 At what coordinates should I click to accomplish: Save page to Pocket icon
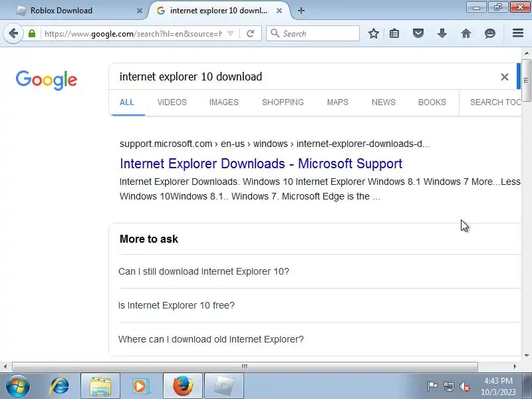418,33
